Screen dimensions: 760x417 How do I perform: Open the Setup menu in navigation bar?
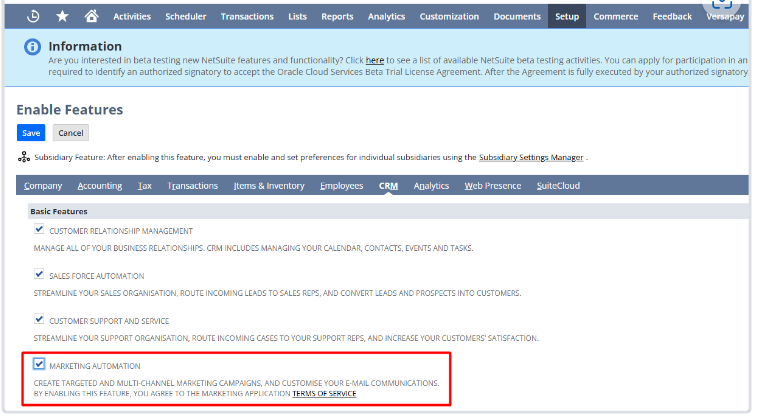566,16
